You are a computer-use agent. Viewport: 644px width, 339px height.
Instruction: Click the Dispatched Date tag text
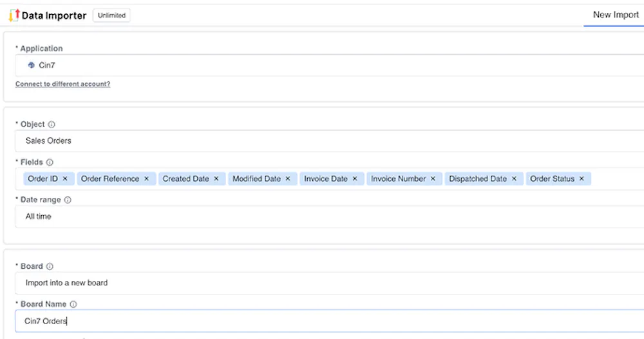(x=478, y=179)
